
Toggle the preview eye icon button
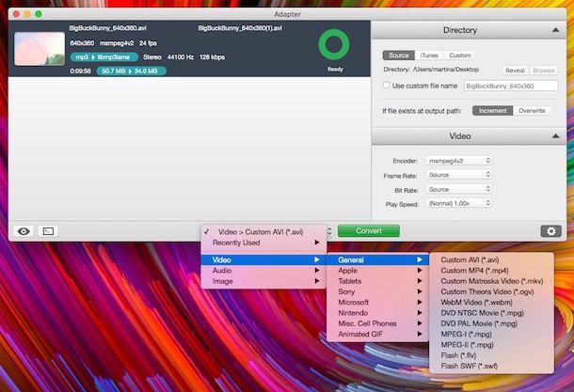point(24,231)
